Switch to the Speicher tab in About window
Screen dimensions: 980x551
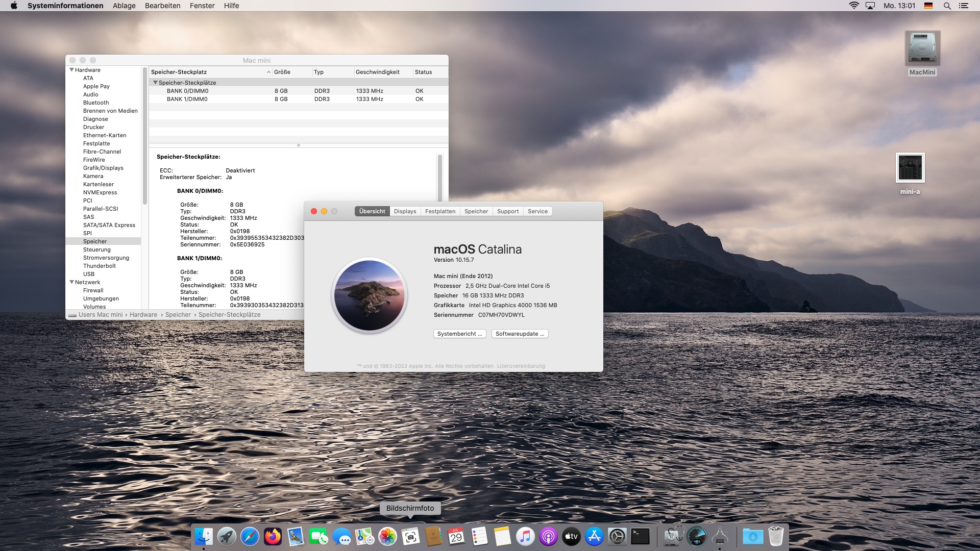point(476,211)
